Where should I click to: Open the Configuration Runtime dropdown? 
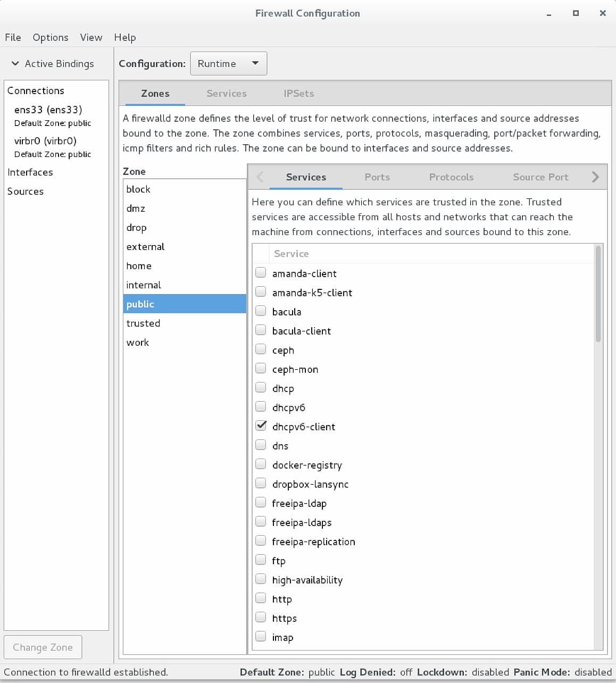(228, 64)
